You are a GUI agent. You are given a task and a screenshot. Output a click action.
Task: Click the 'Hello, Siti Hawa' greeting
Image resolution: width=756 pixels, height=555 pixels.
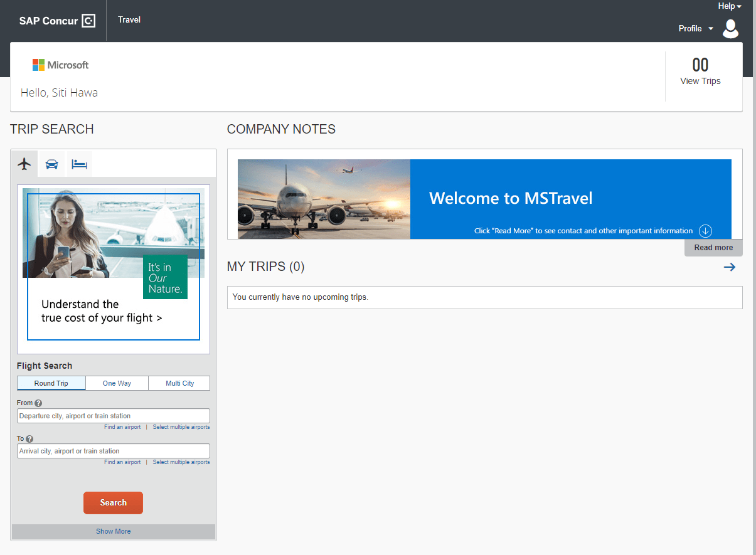pos(59,93)
